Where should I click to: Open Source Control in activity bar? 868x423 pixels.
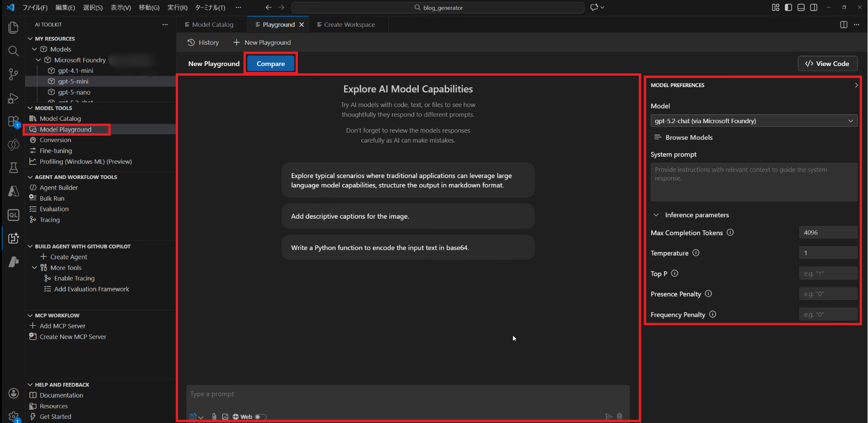pos(13,74)
